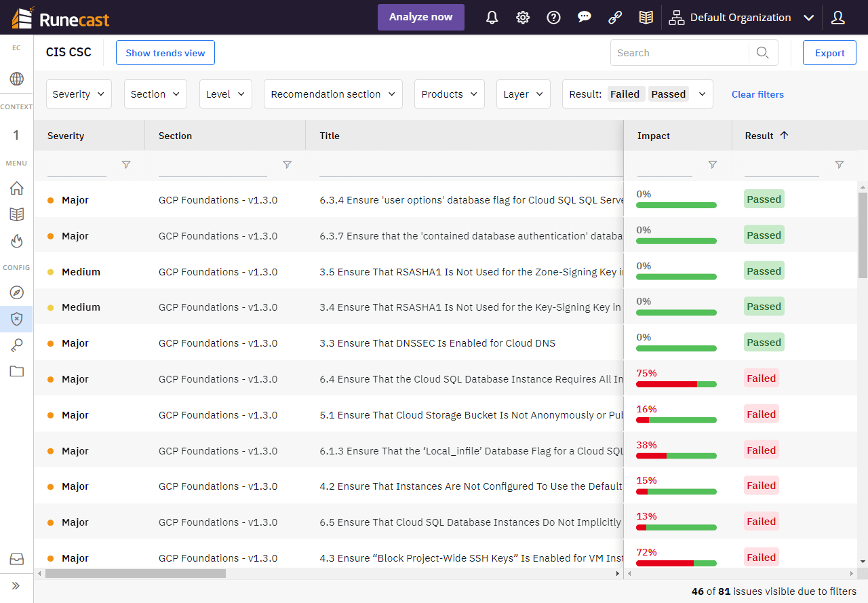Click the horizontal scrollbar thumb under the table
Viewport: 868px width, 603px height.
pyautogui.click(x=135, y=574)
